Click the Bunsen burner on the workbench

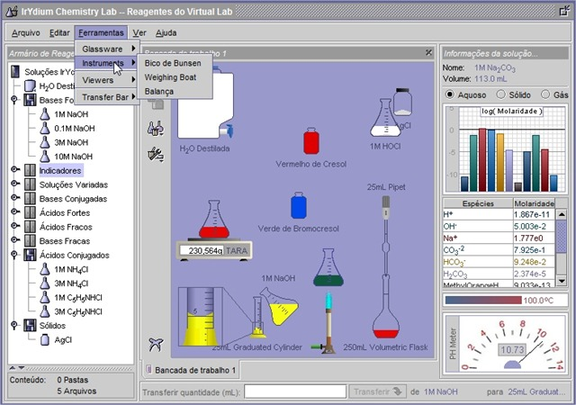[328, 323]
